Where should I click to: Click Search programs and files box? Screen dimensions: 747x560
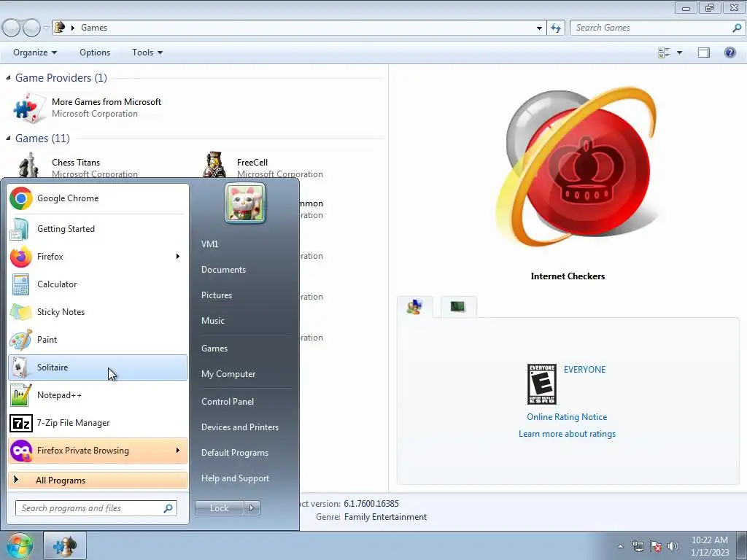(x=96, y=508)
